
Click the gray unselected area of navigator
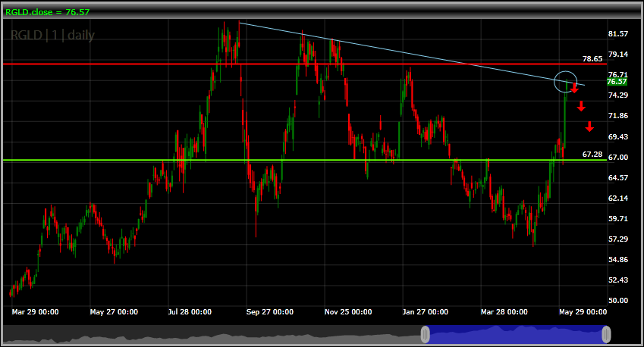tap(212, 334)
